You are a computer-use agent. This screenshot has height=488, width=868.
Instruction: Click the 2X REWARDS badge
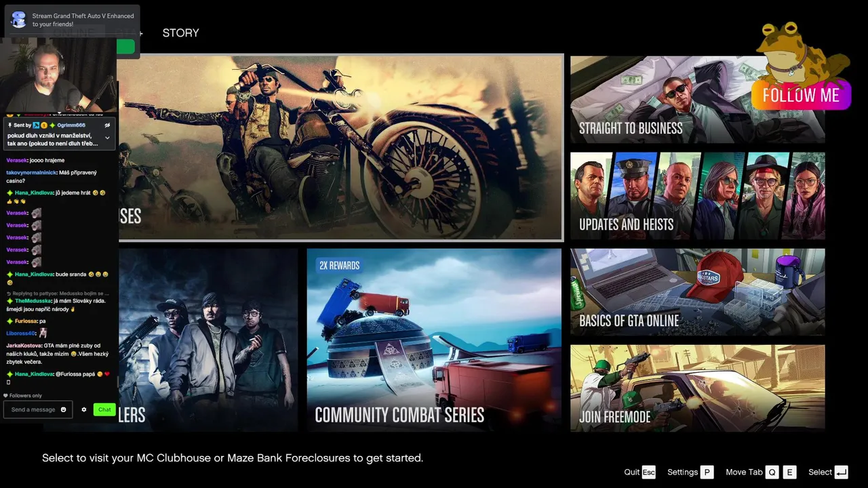[340, 265]
